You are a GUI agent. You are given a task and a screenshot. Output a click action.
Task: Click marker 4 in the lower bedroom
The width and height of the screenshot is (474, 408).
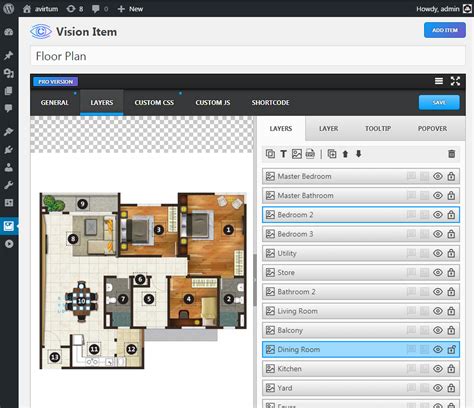[189, 299]
